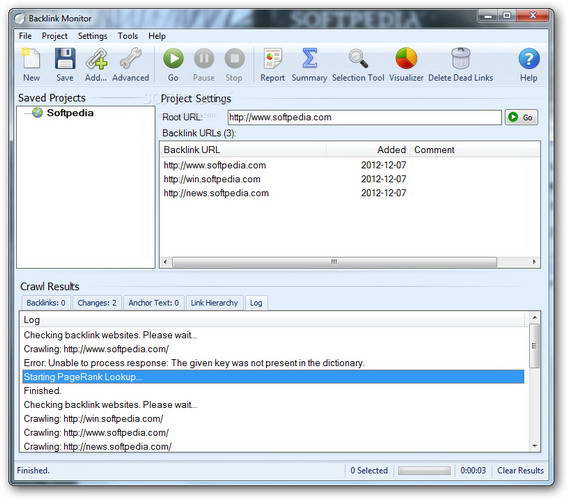
Task: Select log line 'Crawling: http://news.softpedia.com/'
Action: click(273, 446)
